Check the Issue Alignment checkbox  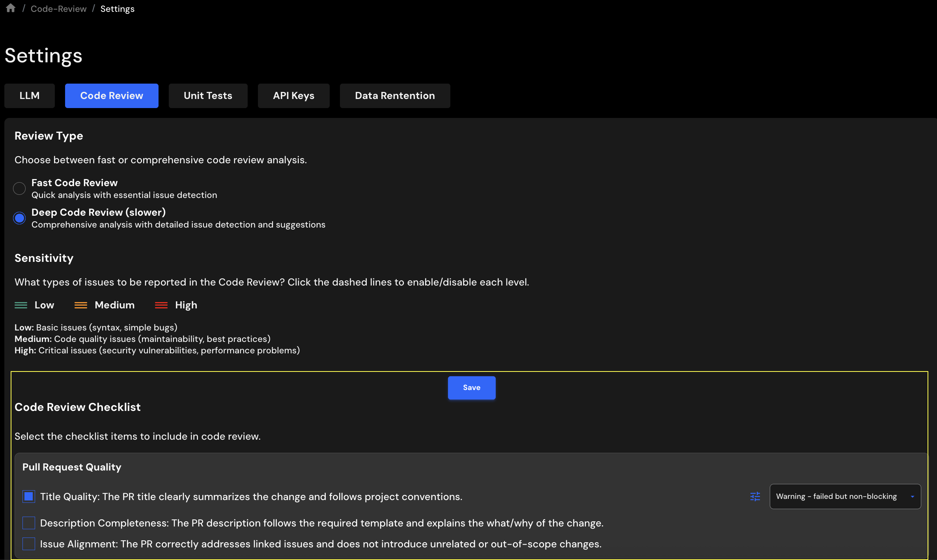click(x=29, y=544)
